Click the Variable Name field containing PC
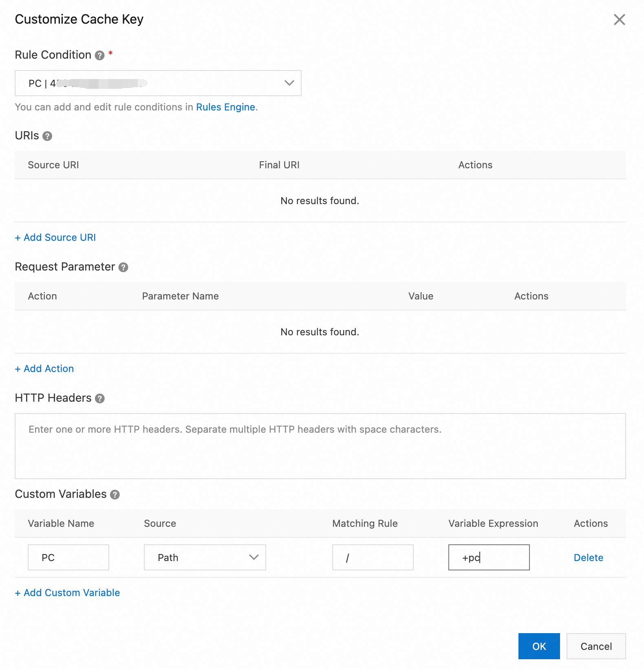 (68, 557)
